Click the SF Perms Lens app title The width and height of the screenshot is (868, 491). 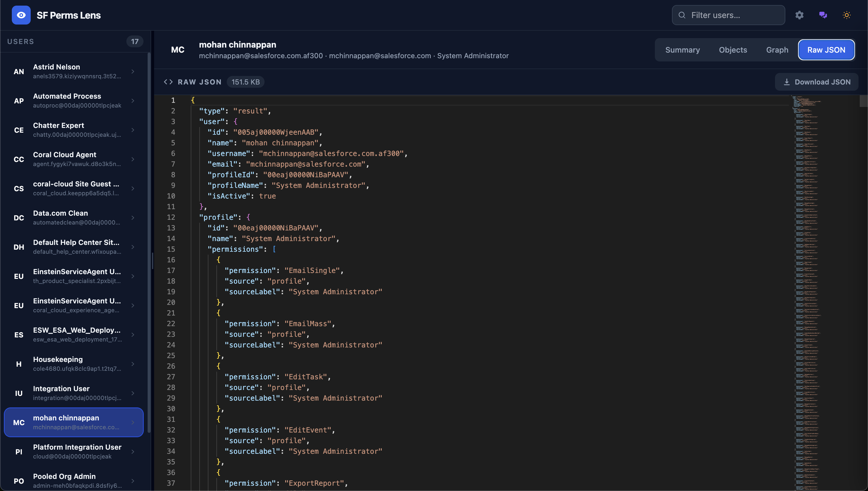(69, 15)
